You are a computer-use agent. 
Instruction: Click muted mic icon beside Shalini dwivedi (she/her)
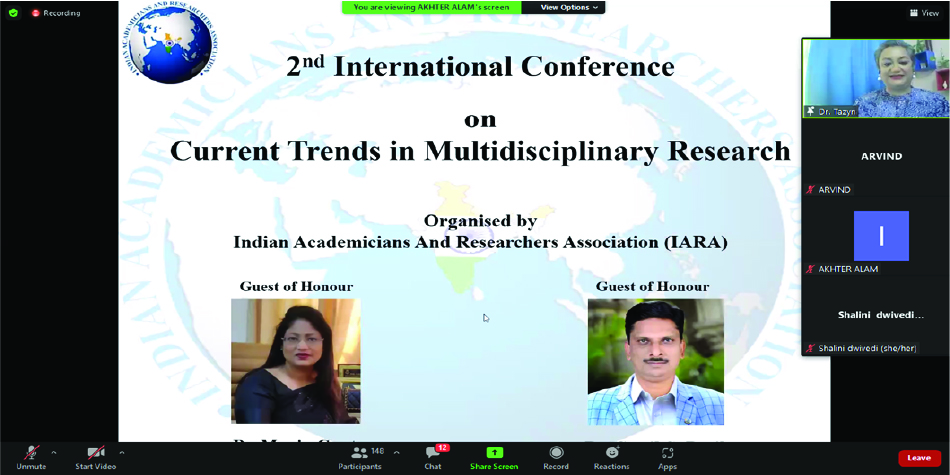click(810, 348)
